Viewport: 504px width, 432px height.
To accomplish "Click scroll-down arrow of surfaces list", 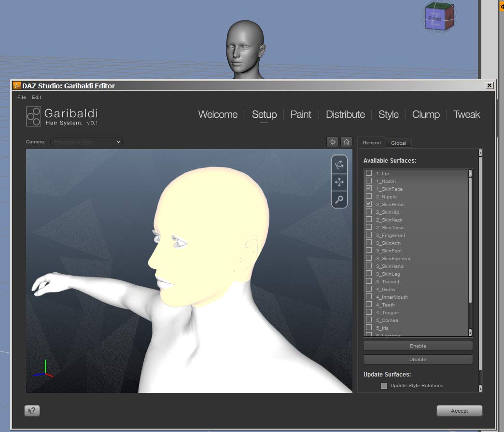I will click(x=470, y=332).
